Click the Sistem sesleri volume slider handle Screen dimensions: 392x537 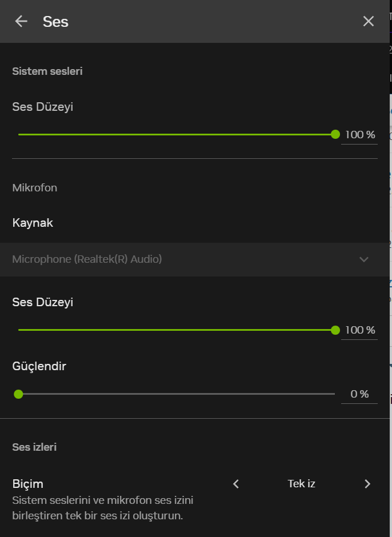[335, 134]
